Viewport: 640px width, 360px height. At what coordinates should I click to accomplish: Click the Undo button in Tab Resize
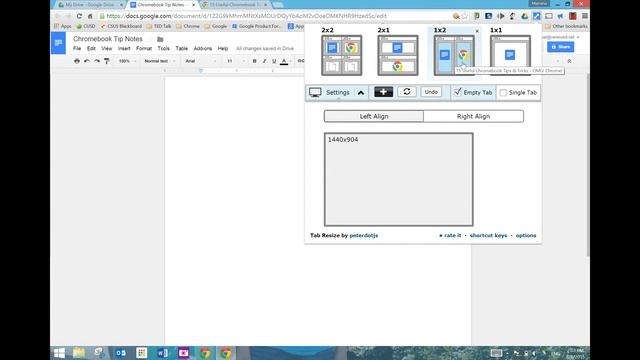[431, 92]
